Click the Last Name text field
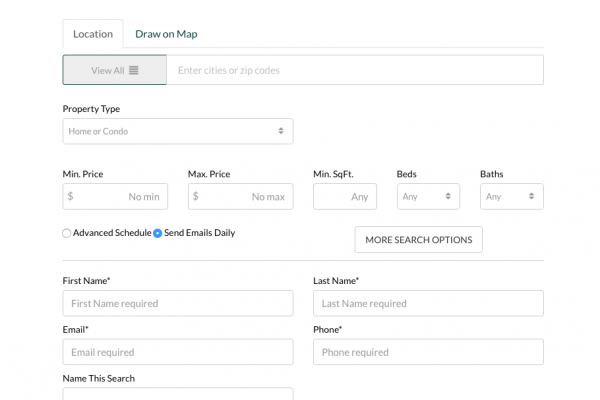 pyautogui.click(x=428, y=303)
